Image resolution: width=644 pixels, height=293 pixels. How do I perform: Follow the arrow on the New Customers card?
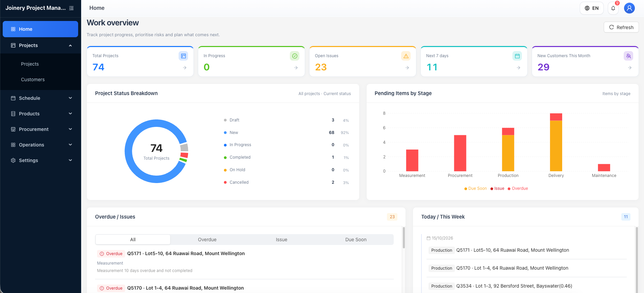point(630,68)
